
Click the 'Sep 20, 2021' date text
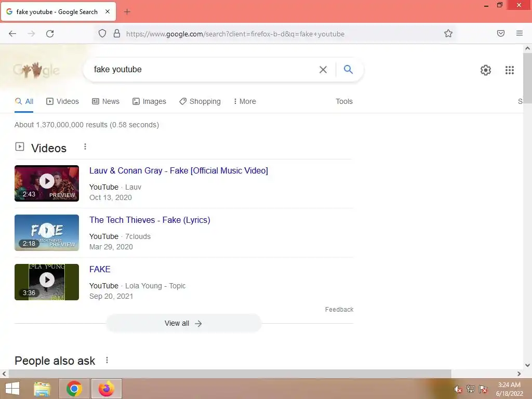click(111, 296)
